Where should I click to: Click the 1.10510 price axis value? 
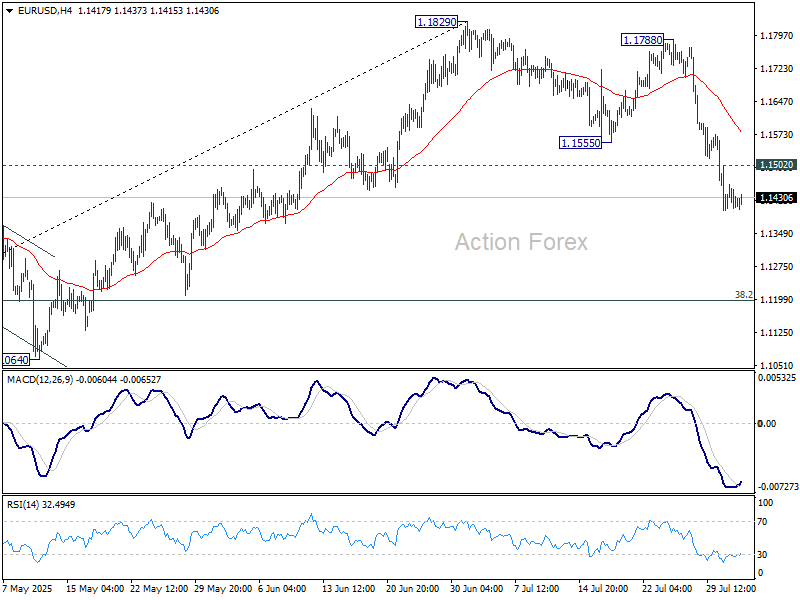pyautogui.click(x=777, y=365)
